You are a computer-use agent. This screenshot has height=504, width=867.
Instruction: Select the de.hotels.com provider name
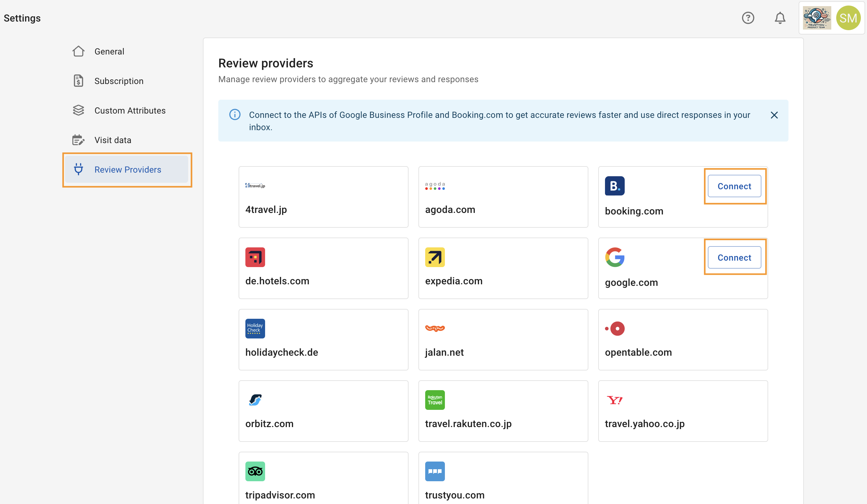point(277,281)
